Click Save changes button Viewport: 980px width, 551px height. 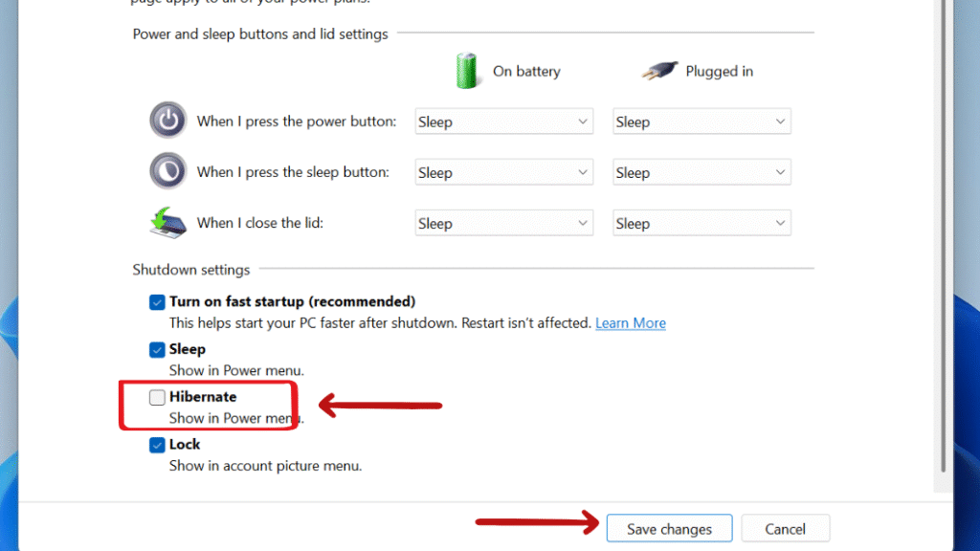[669, 528]
